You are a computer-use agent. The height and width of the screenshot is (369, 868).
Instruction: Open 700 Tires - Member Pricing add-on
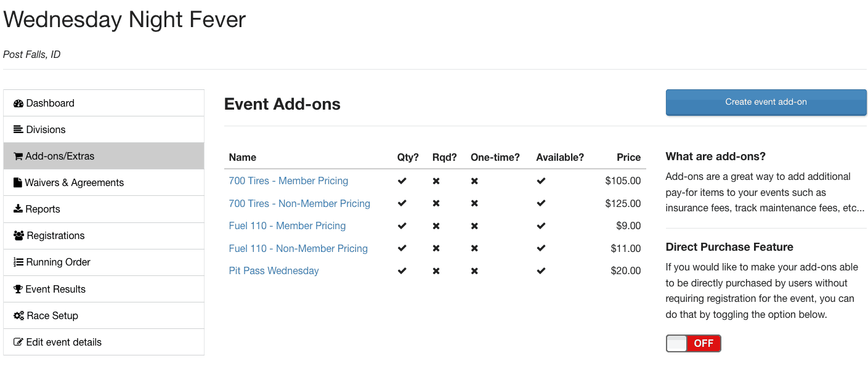288,181
